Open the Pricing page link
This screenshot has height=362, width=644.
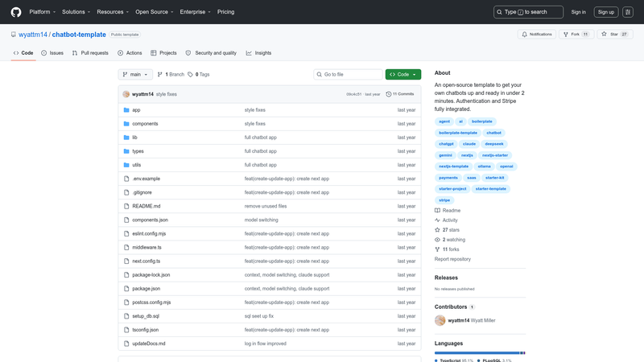point(226,12)
